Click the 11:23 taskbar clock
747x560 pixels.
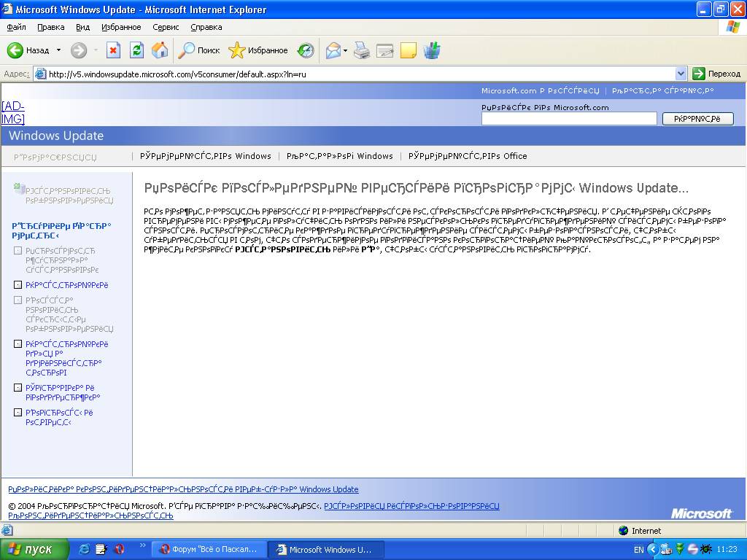coord(727,550)
